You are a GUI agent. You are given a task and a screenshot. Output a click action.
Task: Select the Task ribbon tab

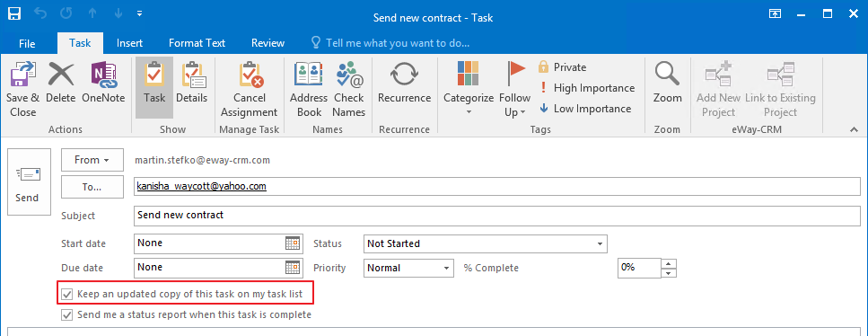tap(80, 43)
